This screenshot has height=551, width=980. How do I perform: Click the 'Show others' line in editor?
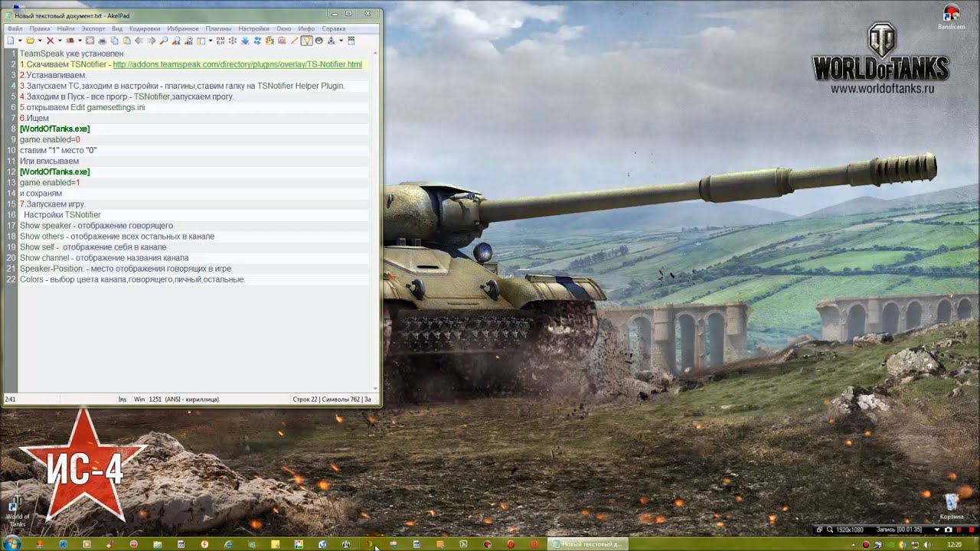pos(117,236)
